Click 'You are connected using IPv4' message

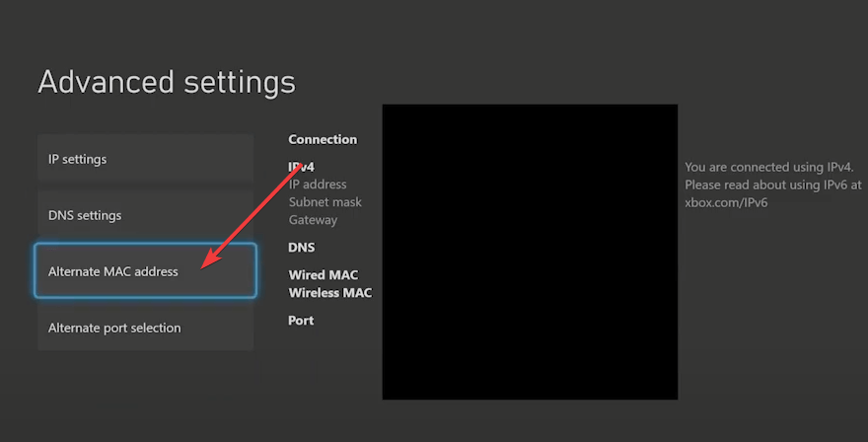click(x=769, y=167)
